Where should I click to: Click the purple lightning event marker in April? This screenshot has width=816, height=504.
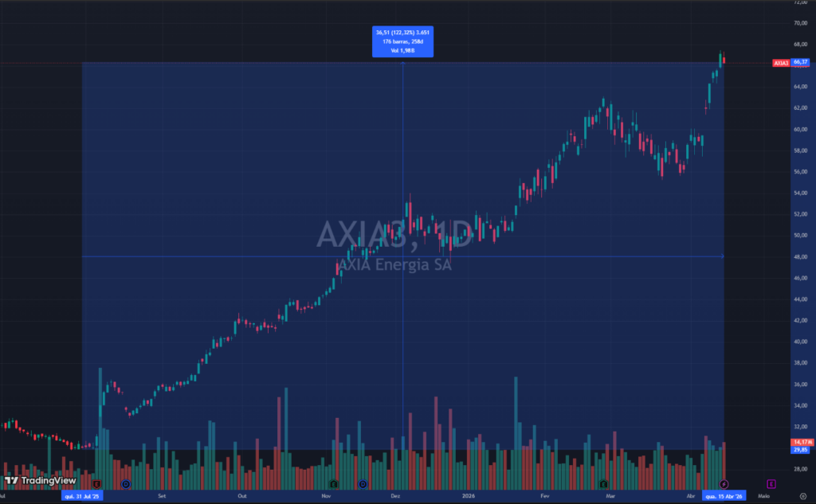(x=724, y=483)
